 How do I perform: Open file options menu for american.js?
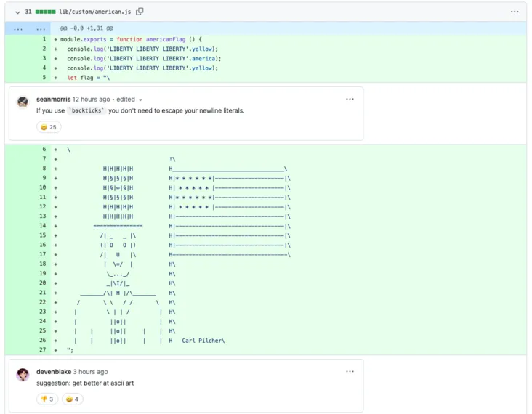click(x=515, y=12)
